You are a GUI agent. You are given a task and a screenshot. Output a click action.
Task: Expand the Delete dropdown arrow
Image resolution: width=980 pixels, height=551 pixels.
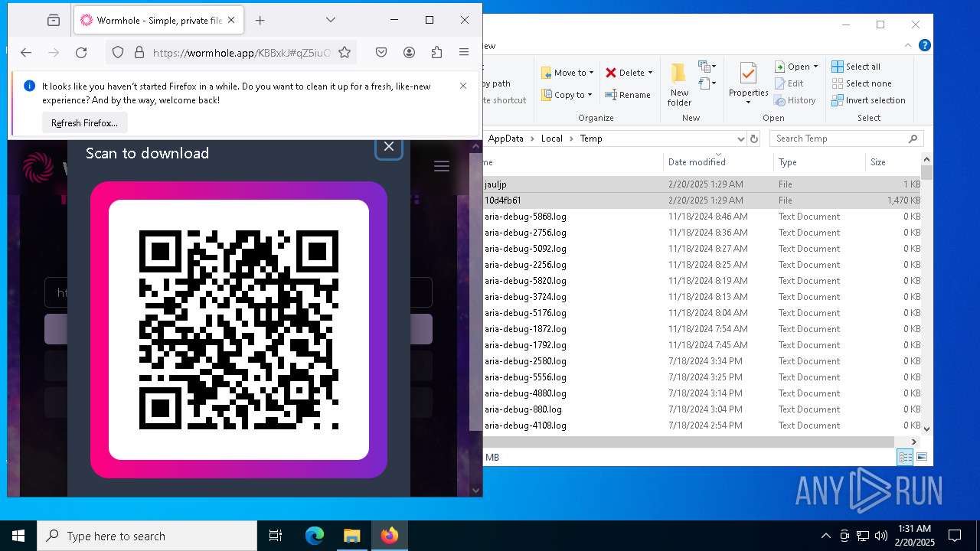tap(650, 73)
